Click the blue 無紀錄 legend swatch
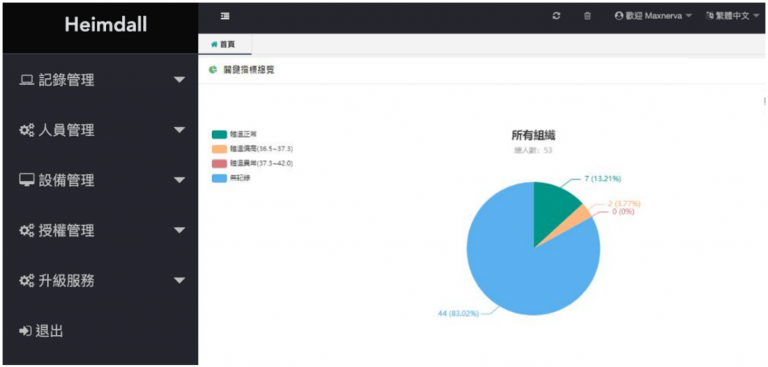The height and width of the screenshot is (367, 768). click(219, 178)
